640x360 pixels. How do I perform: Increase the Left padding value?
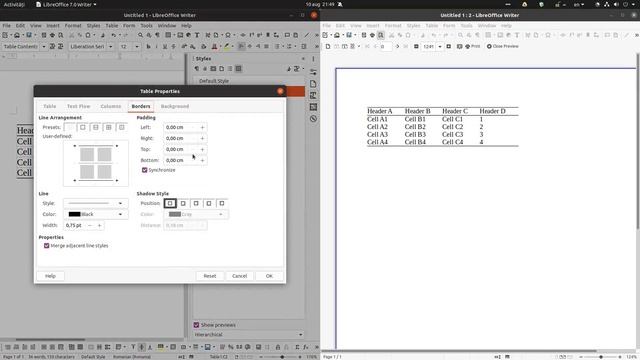[202, 127]
